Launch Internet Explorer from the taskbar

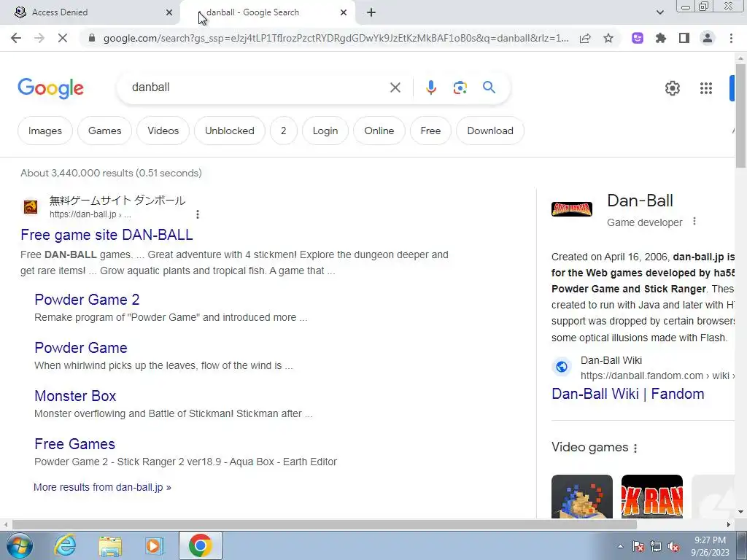coord(65,546)
